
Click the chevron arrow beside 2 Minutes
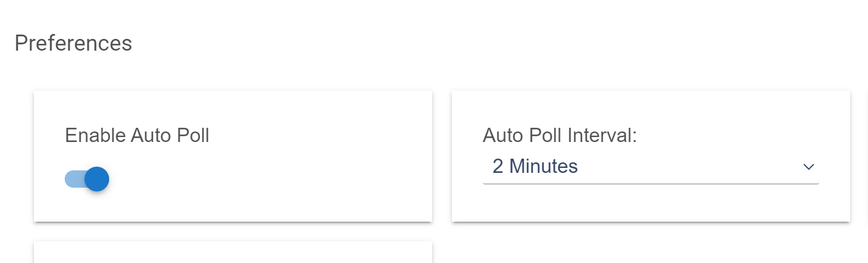pos(809,167)
